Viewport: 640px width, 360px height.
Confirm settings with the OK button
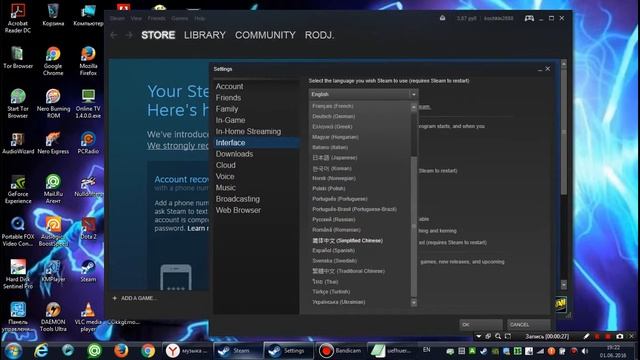480,324
